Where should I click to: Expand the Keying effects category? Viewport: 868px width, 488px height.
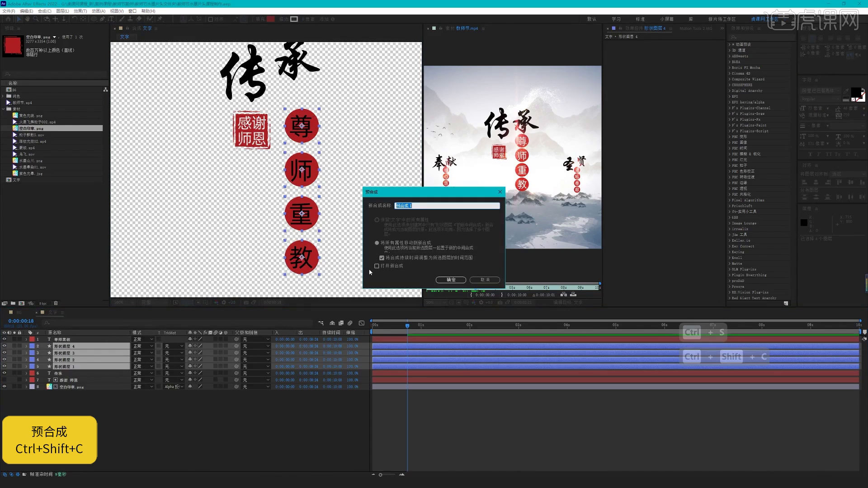730,252
